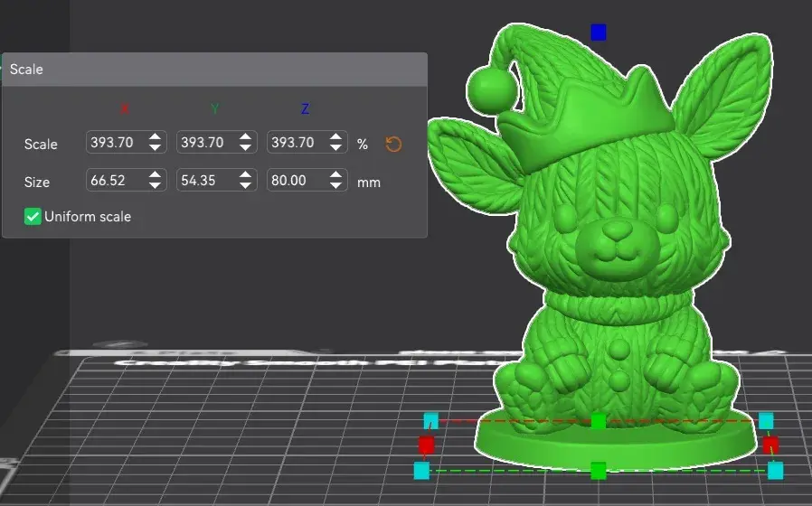The image size is (812, 506).
Task: Toggle the Uniform scale checkbox
Action: [x=33, y=216]
